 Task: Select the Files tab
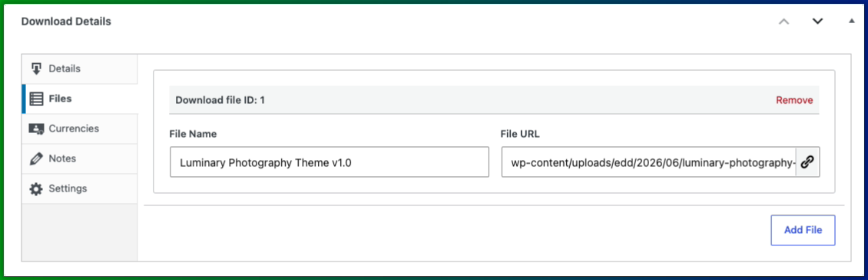tap(80, 98)
